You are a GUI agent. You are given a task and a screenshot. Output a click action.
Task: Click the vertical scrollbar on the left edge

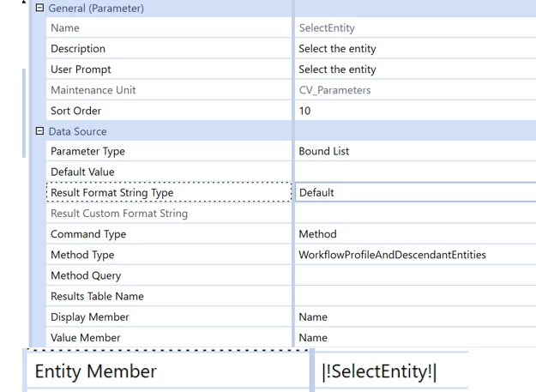pos(24,112)
